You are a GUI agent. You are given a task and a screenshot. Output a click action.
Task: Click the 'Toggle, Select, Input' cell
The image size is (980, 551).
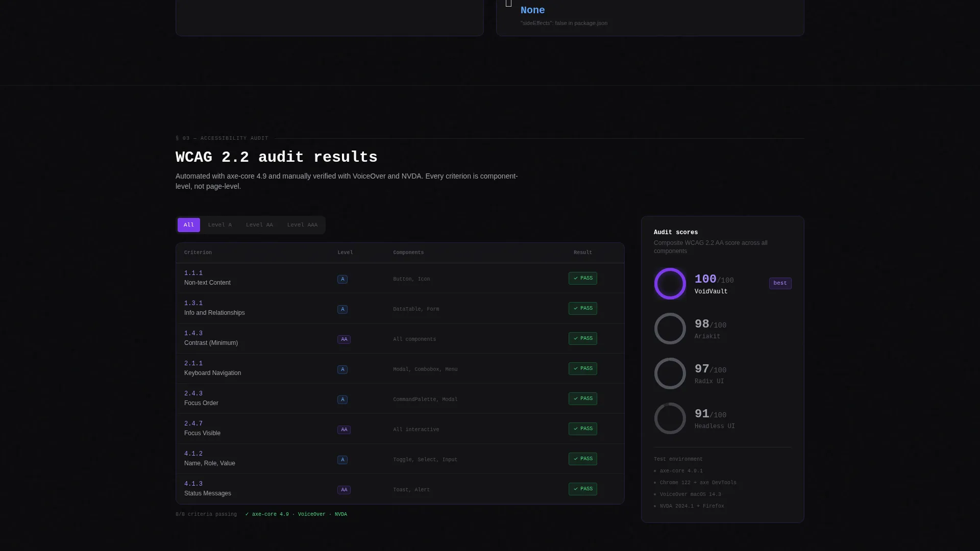[425, 460]
